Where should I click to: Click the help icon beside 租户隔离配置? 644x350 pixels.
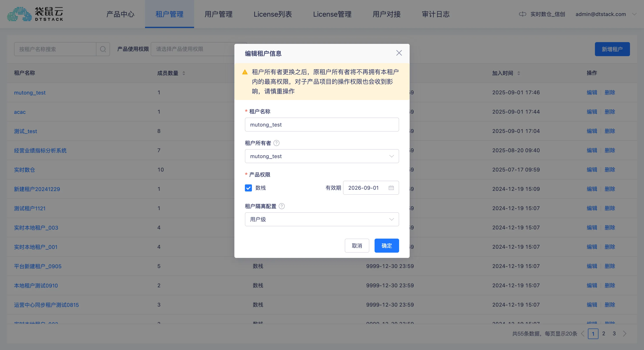click(281, 206)
